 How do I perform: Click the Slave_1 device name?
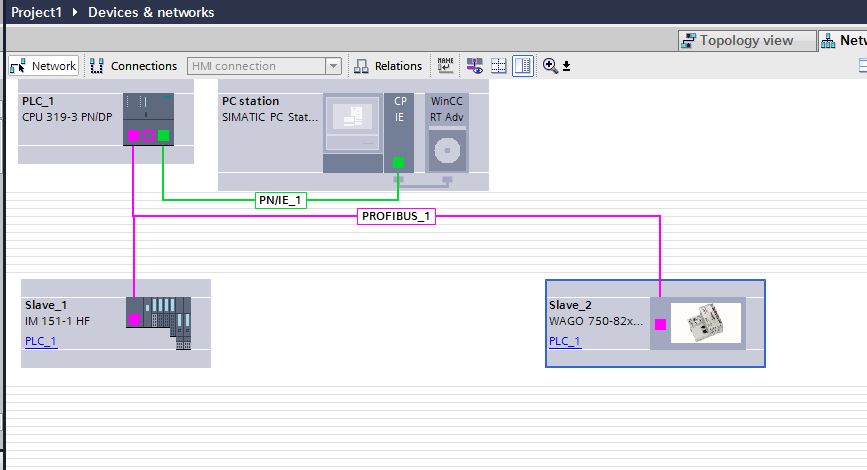coord(46,305)
